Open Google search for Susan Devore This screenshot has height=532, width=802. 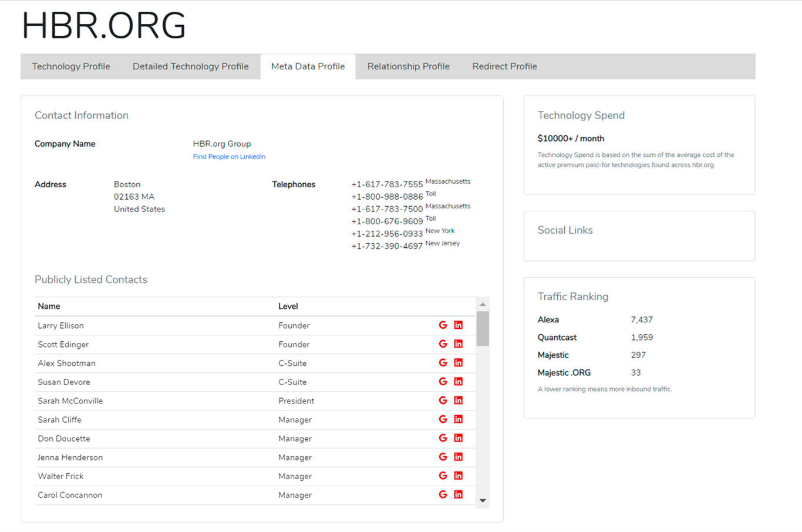click(443, 382)
